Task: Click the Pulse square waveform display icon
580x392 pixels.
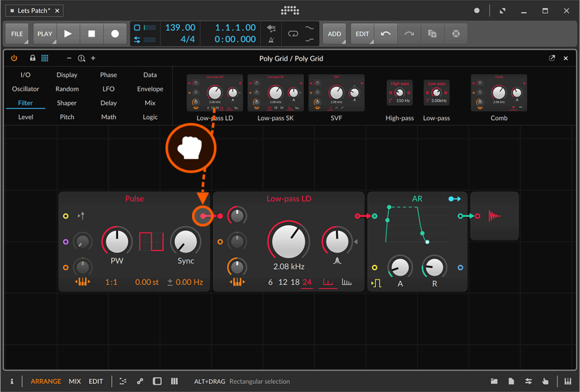Action: pos(151,242)
